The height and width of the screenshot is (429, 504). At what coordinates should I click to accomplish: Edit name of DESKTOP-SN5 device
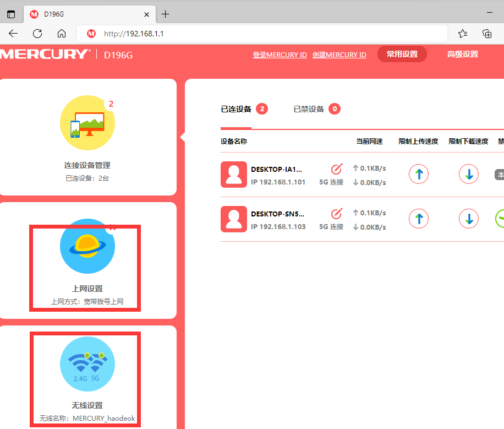[x=337, y=213]
